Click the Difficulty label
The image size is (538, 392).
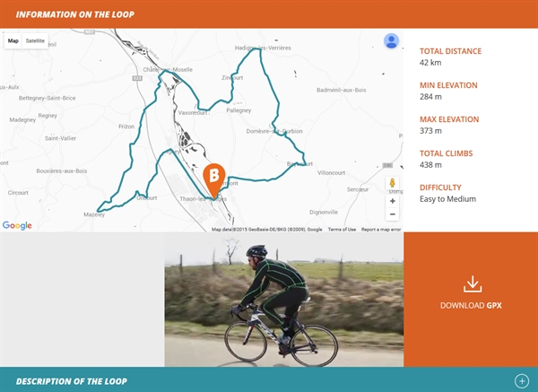point(440,187)
